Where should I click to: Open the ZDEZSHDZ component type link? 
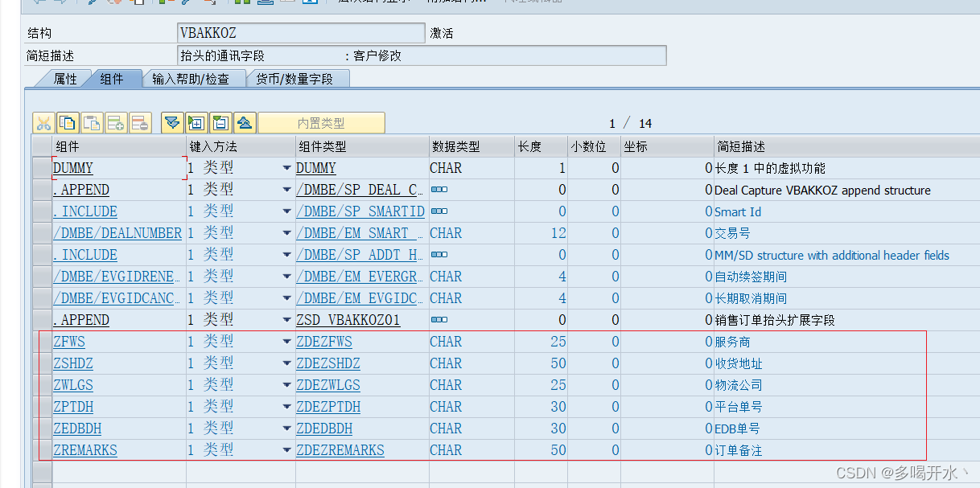[328, 363]
